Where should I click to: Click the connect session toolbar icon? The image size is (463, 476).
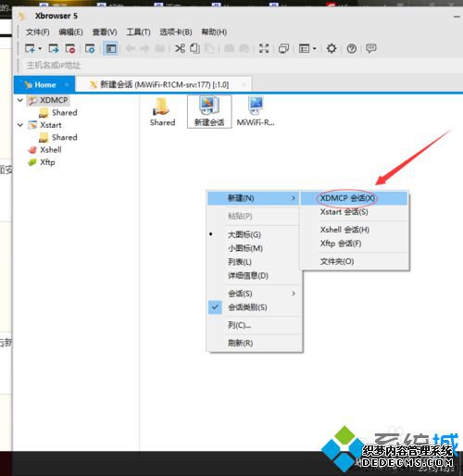[53, 48]
